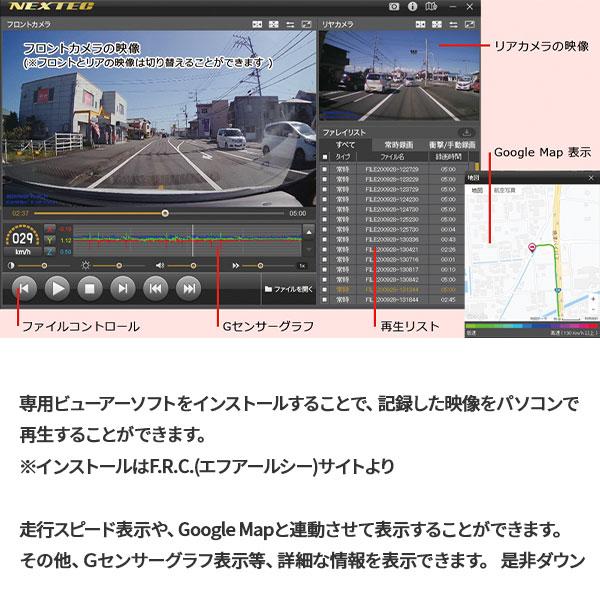Select file row FILE200928-124730

393,209
